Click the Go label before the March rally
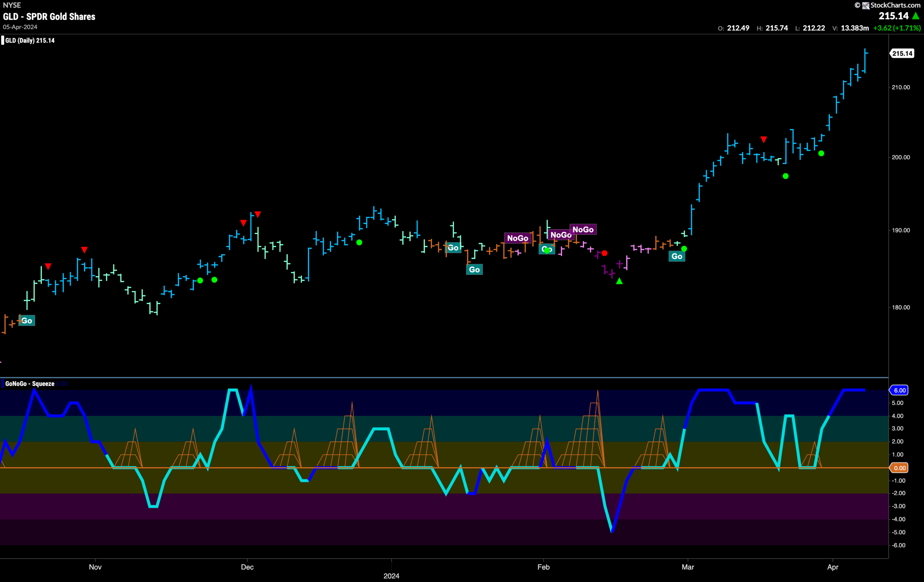This screenshot has width=924, height=582. (x=677, y=256)
